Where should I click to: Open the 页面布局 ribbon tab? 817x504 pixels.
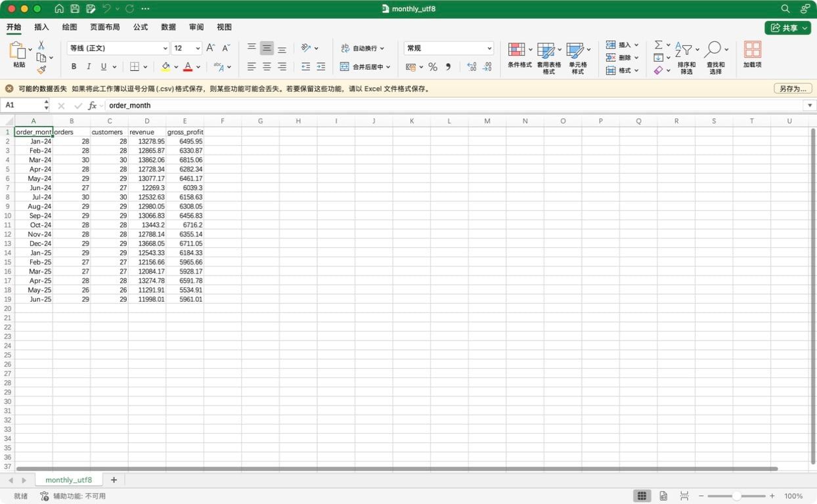pos(105,27)
